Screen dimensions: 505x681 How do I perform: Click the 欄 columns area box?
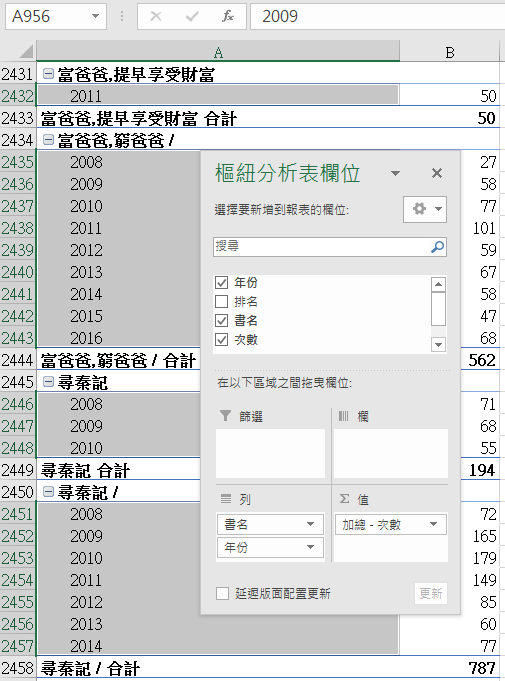coord(391,453)
